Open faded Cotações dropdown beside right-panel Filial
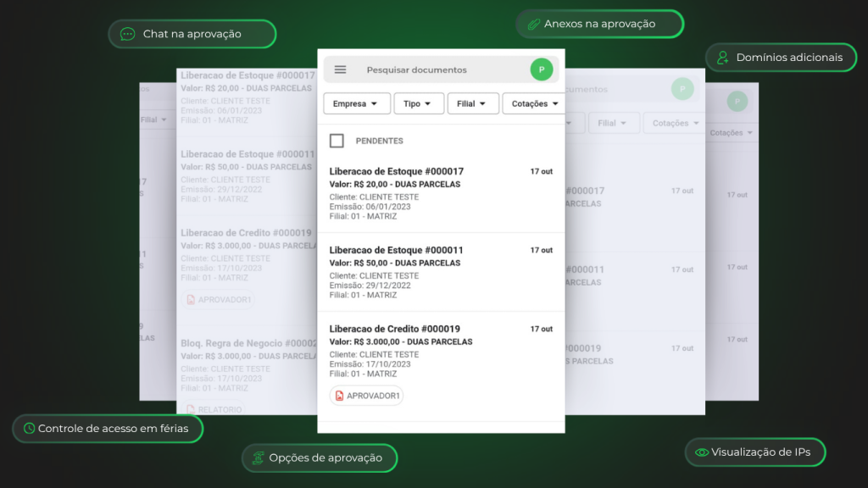The image size is (868, 488). tap(674, 123)
